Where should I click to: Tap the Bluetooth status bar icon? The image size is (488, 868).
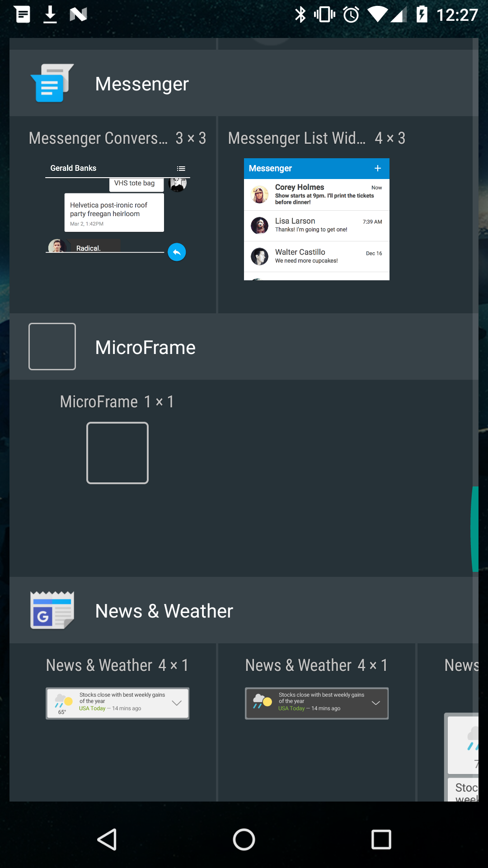click(x=300, y=14)
